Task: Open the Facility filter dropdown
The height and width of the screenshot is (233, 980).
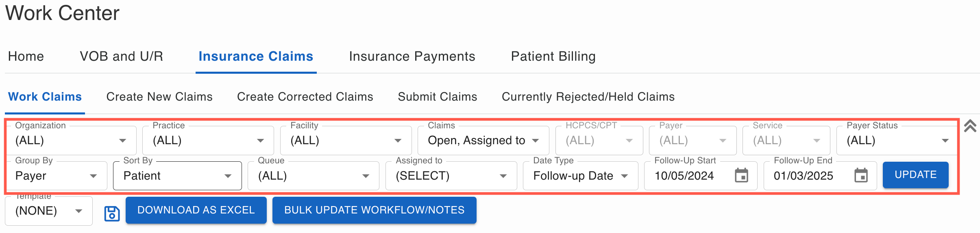Action: tap(346, 141)
